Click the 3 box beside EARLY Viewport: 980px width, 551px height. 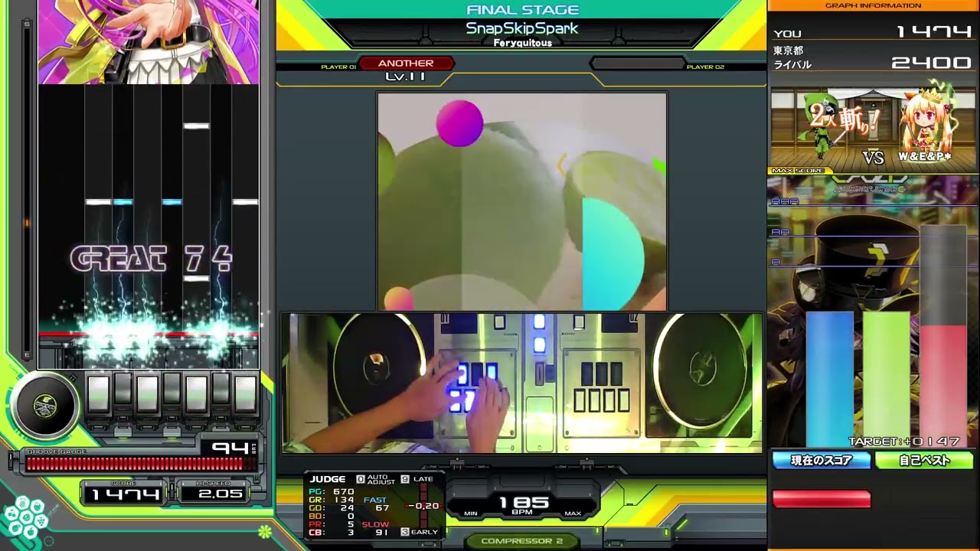pyautogui.click(x=405, y=532)
